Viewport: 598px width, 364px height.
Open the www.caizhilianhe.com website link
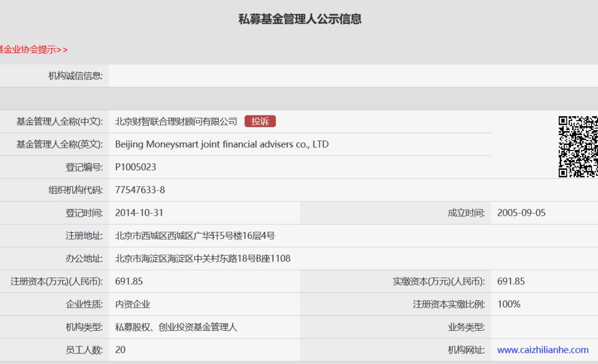(x=543, y=350)
